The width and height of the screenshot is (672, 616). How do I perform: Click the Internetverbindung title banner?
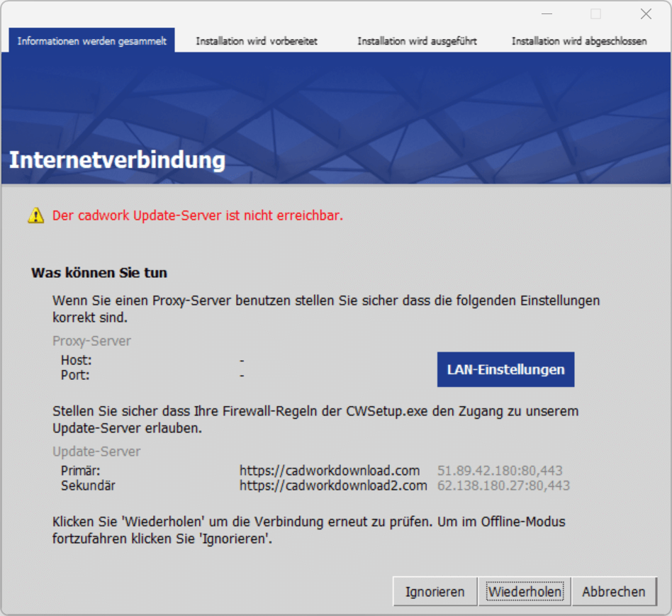(116, 160)
